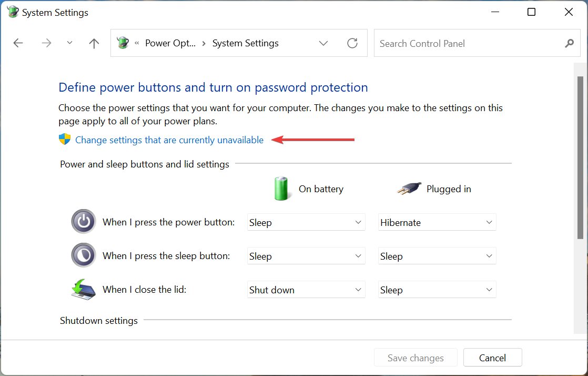The image size is (588, 376).
Task: Click the battery icon above On battery column
Action: 282,188
